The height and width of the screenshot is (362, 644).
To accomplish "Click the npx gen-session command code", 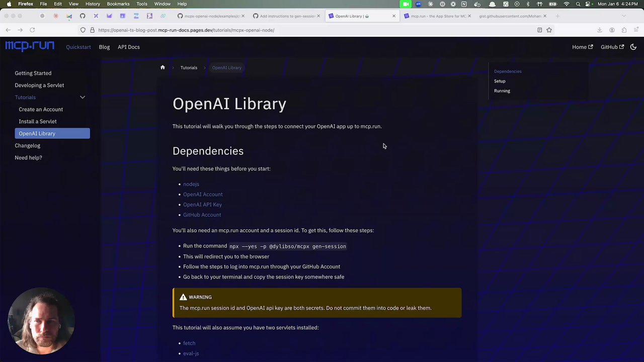I will pyautogui.click(x=288, y=246).
